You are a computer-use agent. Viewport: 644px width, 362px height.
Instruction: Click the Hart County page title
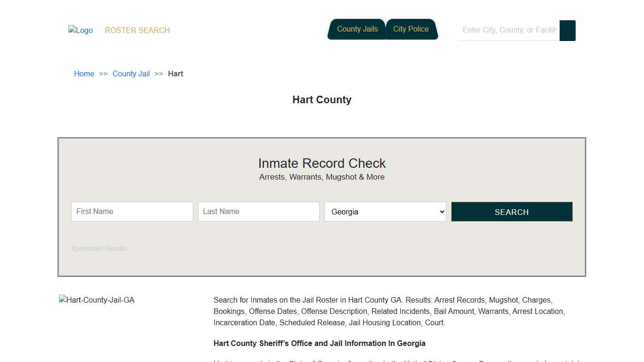point(322,99)
